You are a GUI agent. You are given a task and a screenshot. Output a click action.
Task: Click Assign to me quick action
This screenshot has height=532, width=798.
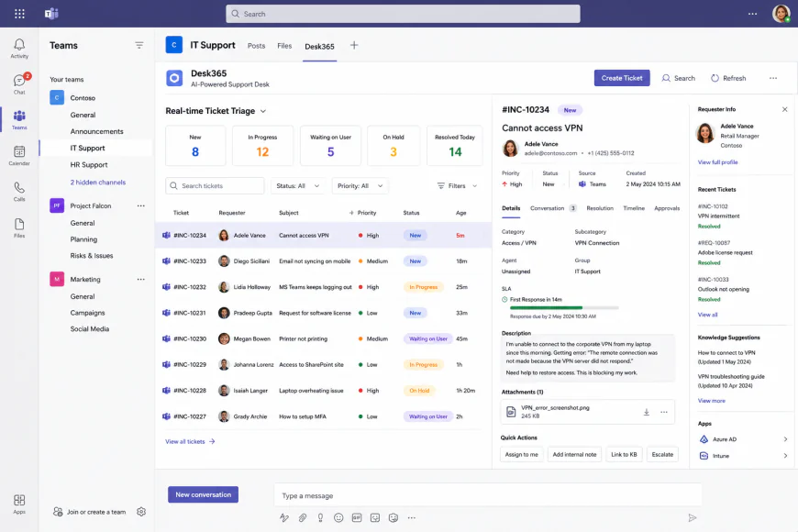pos(522,455)
